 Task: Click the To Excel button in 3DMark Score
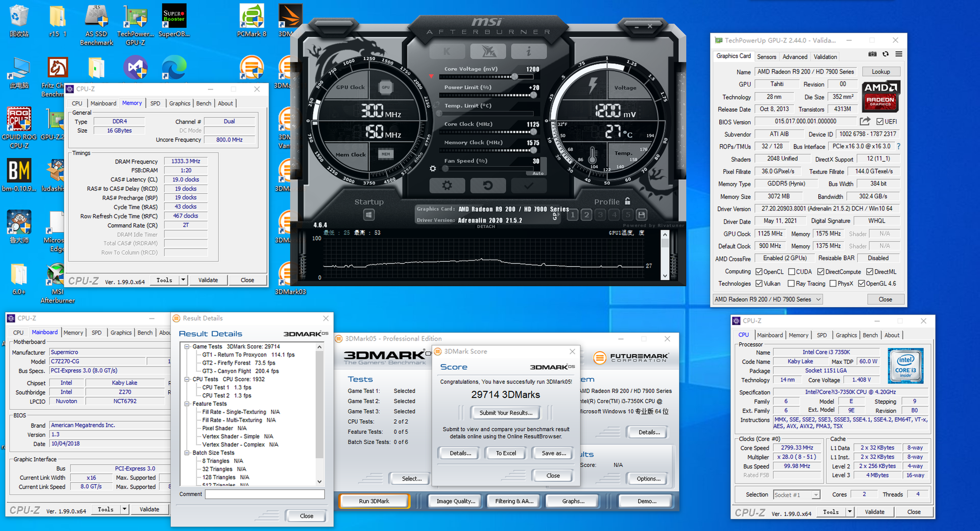click(506, 453)
